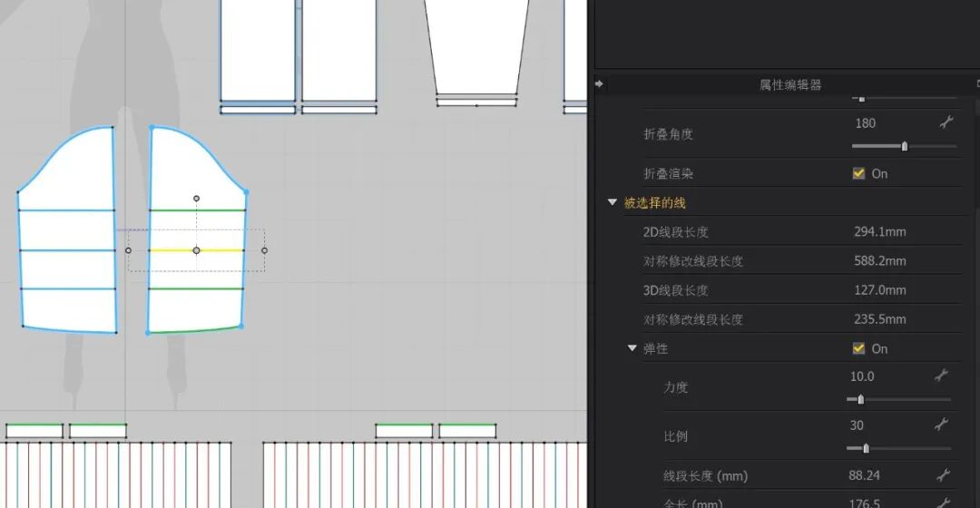Screen dimensions: 980x508
Task: Click the 比例 slider handle
Action: coord(866,448)
